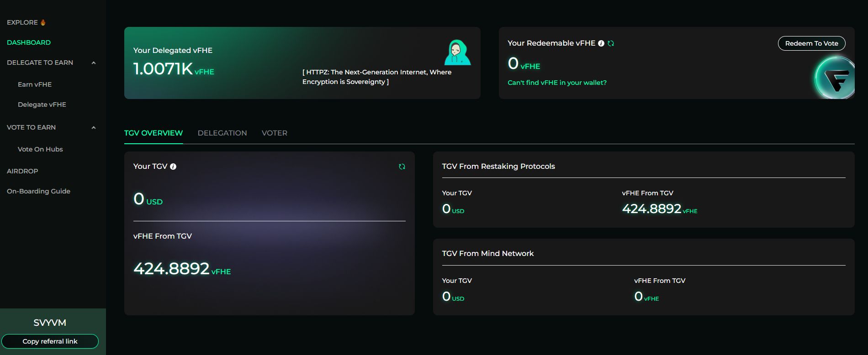
Task: Click the info icon beside Your TGV
Action: tap(173, 167)
